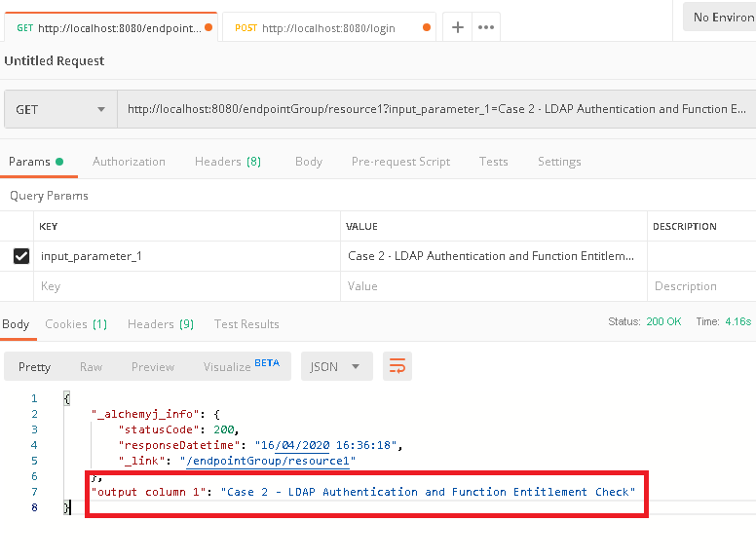Select the Visualize BETA view
This screenshot has height=559, width=756.
click(241, 366)
